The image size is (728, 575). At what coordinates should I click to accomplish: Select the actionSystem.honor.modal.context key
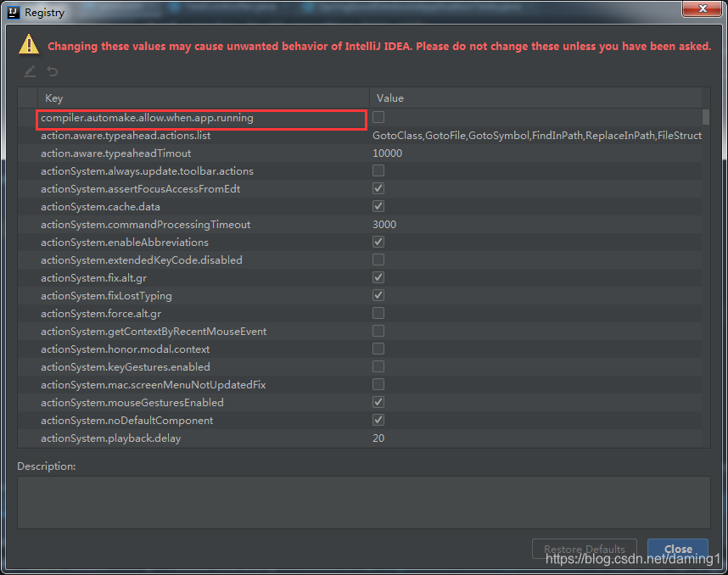tap(125, 349)
